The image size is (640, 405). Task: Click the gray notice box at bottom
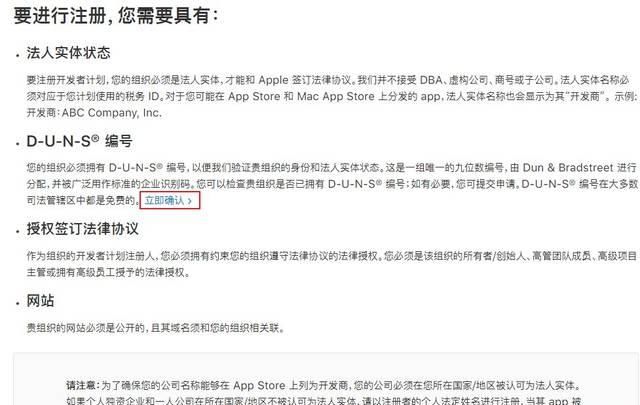tap(327, 379)
